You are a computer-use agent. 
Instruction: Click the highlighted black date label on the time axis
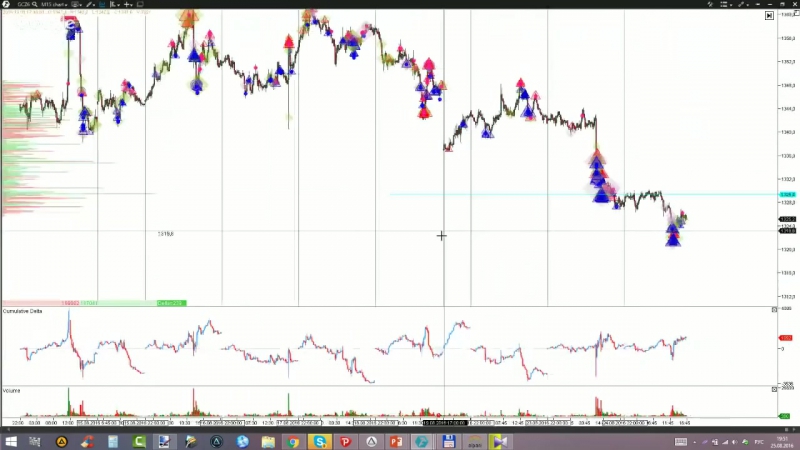tap(445, 423)
